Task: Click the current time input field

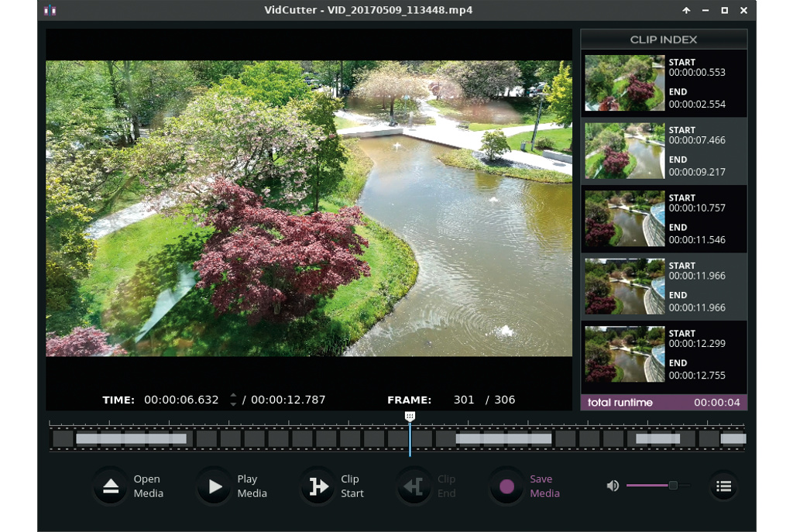Action: click(x=182, y=400)
